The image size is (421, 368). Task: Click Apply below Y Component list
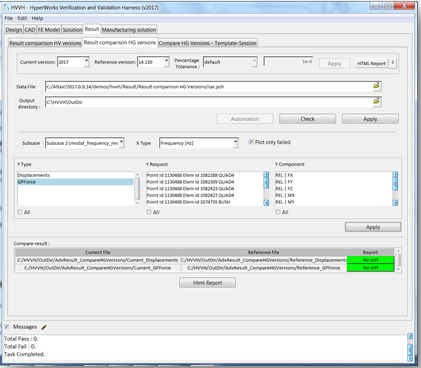click(x=373, y=227)
